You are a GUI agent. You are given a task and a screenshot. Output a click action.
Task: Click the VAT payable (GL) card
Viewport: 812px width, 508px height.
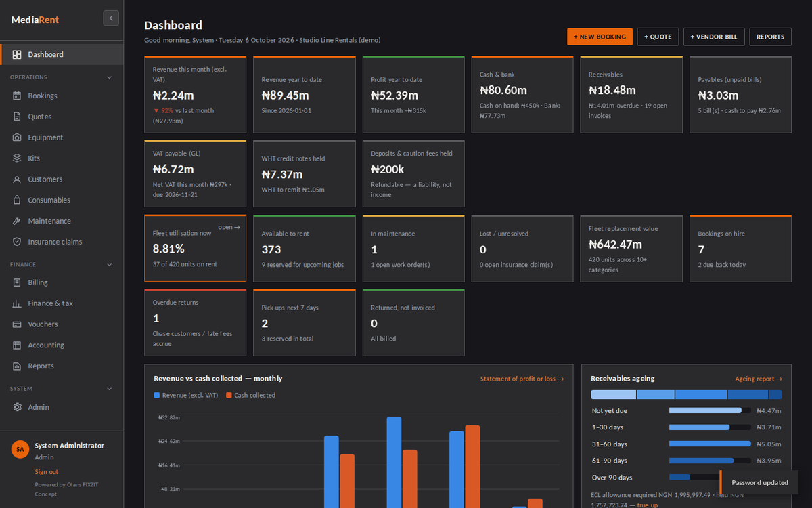pos(195,173)
